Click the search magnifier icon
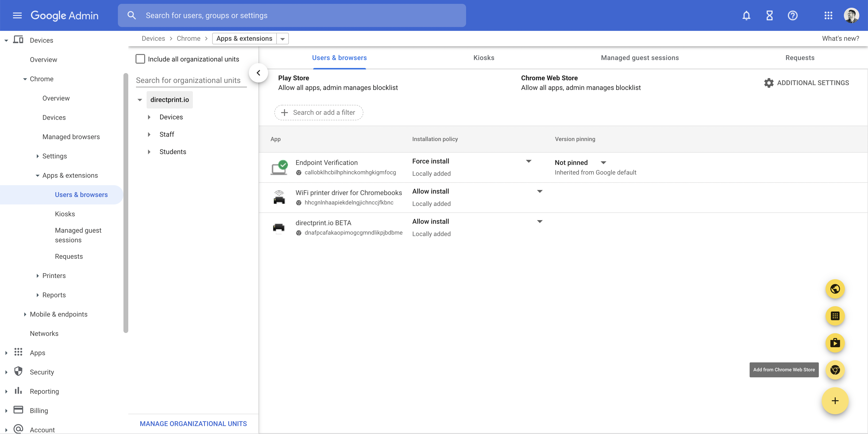 [131, 15]
